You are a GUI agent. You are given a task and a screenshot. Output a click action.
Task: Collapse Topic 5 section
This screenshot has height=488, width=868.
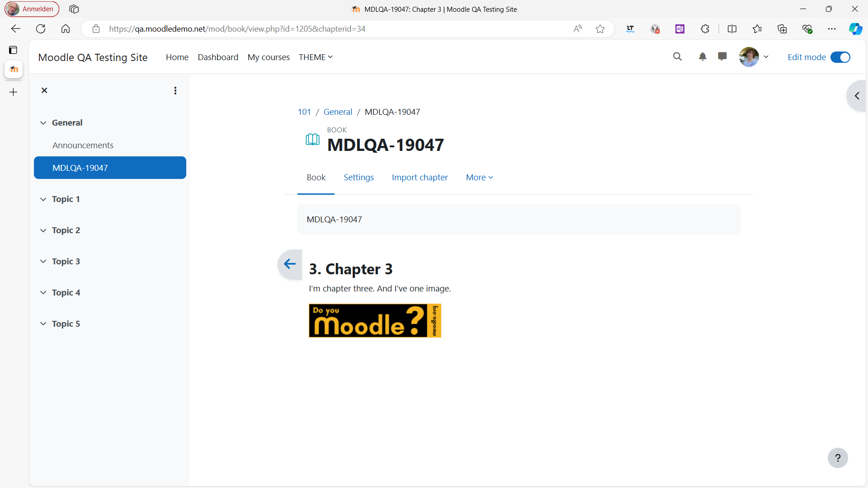(43, 324)
